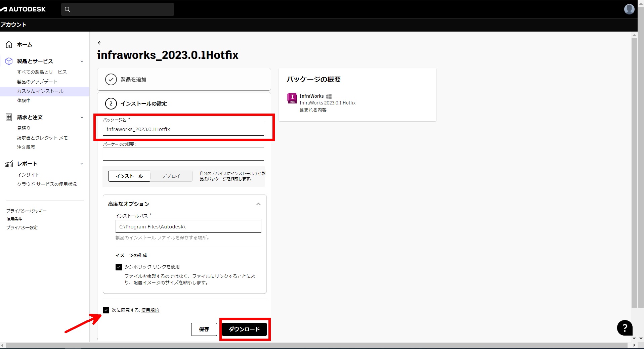Collapse the レポート section chevron
This screenshot has height=349, width=644.
pos(82,164)
